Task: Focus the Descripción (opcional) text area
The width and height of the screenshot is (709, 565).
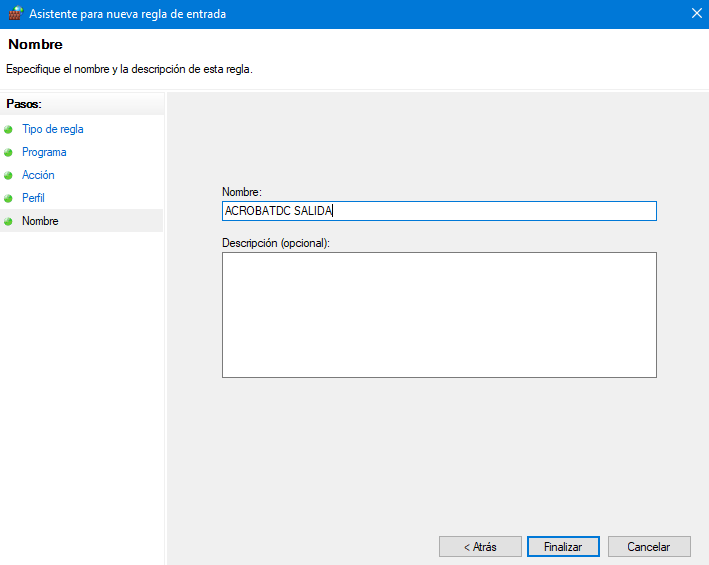Action: coord(439,315)
